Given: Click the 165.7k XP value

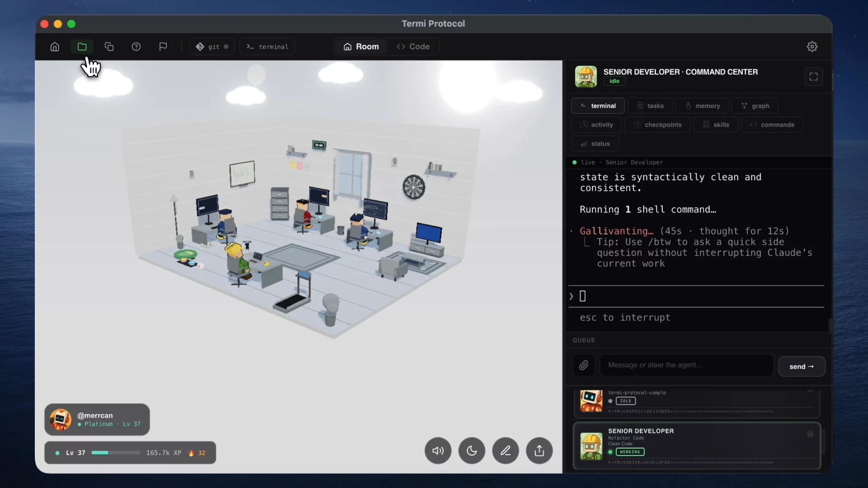Looking at the screenshot, I should (x=164, y=453).
